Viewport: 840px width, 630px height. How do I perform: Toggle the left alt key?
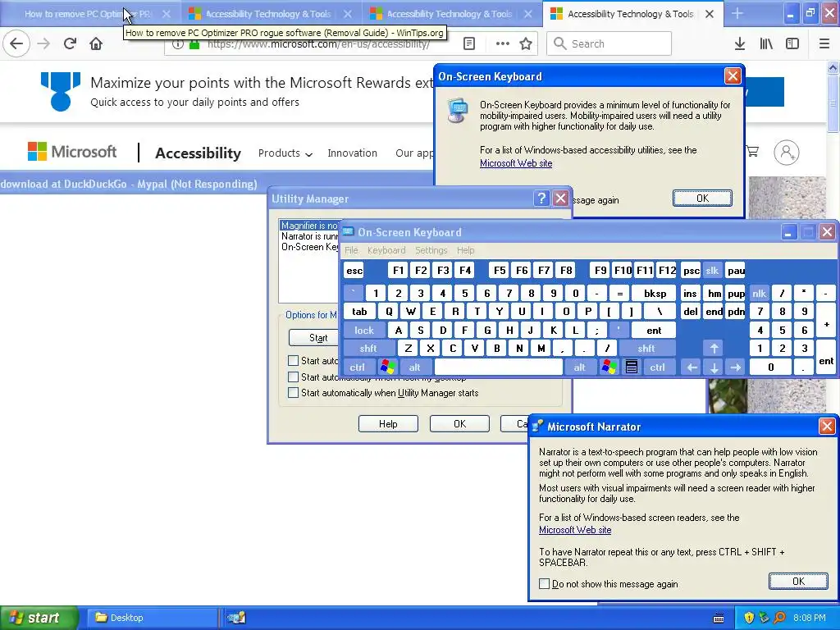(414, 367)
